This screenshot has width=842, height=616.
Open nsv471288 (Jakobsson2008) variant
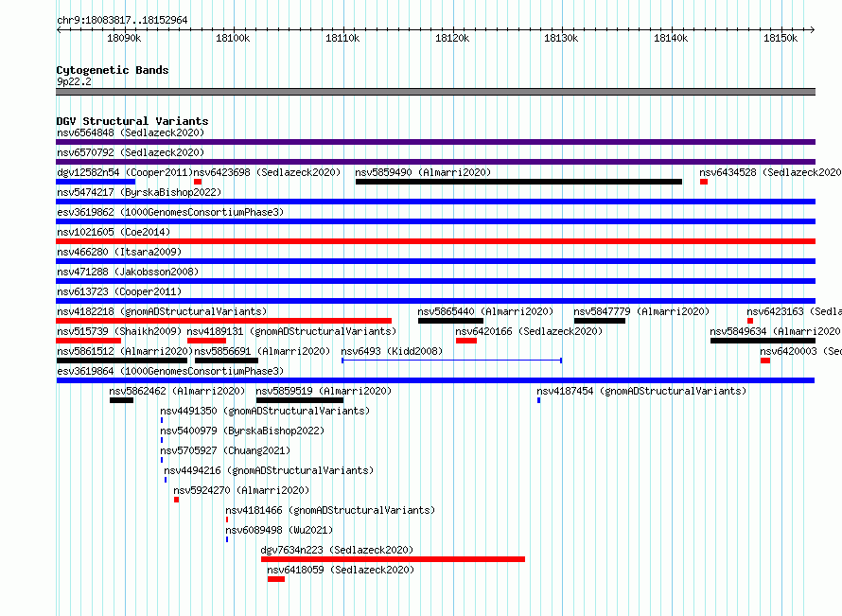click(128, 272)
